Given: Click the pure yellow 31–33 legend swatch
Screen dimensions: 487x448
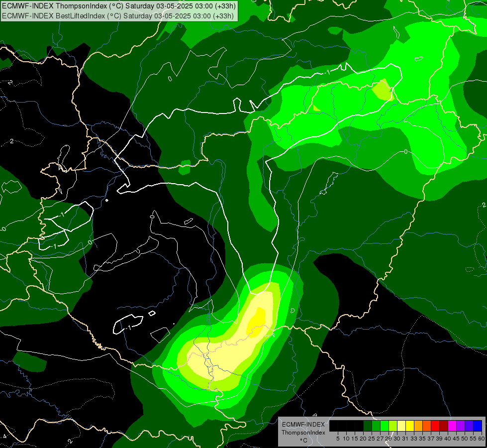Looking at the screenshot, I should click(410, 426).
